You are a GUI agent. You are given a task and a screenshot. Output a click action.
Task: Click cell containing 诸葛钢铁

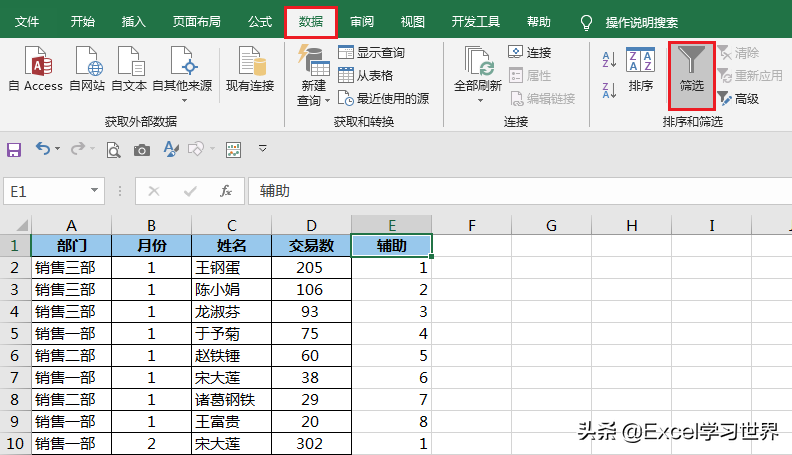point(231,400)
